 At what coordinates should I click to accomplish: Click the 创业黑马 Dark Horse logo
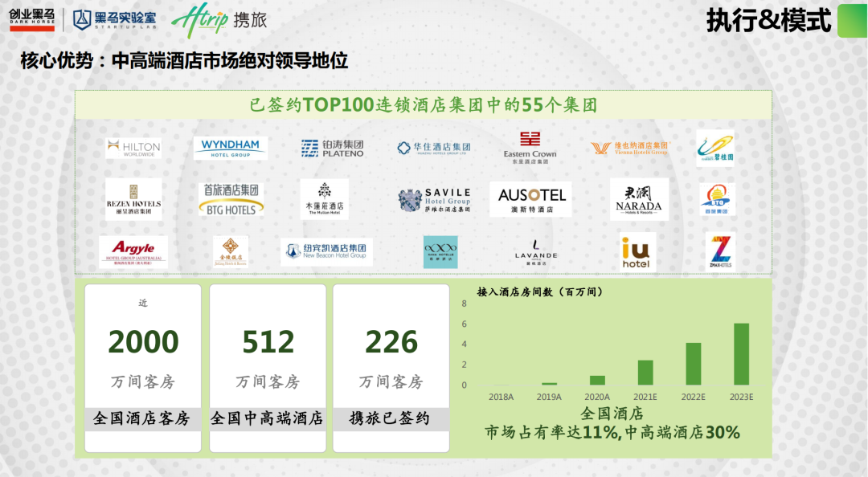pos(31,19)
